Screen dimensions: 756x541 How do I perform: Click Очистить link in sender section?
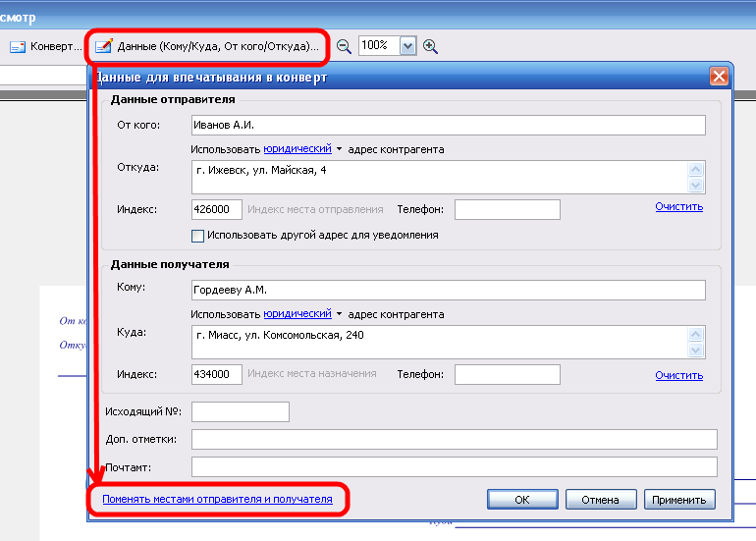(678, 207)
